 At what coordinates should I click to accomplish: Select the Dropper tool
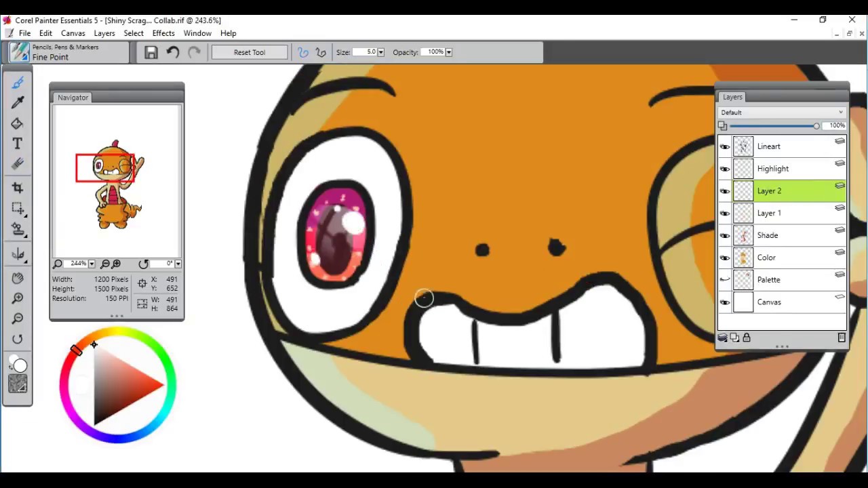coord(18,102)
